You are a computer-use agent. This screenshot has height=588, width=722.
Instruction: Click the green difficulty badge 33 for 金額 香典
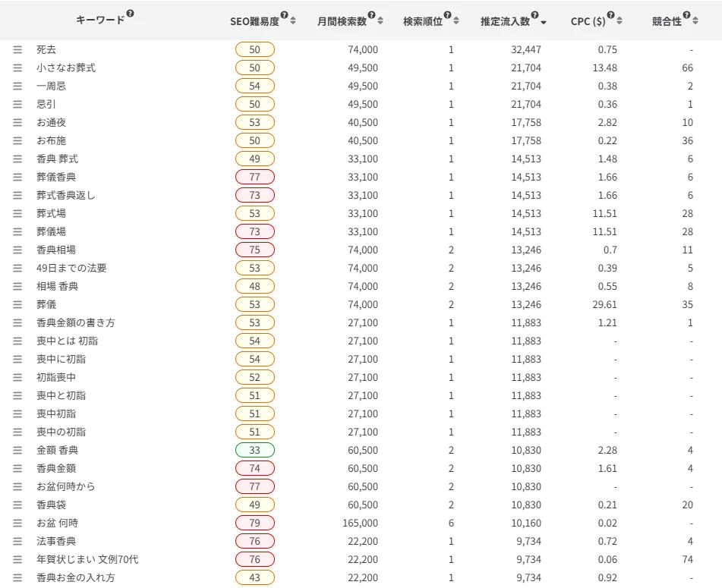[x=255, y=451]
